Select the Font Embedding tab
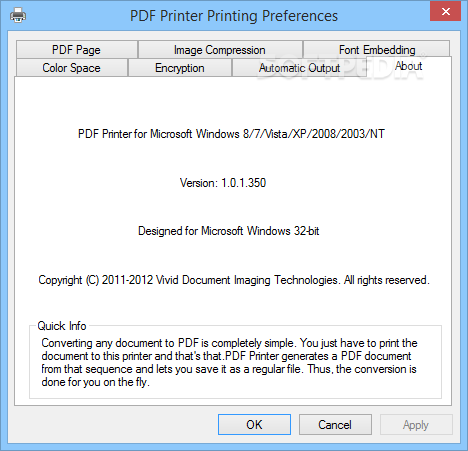Image resolution: width=468 pixels, height=451 pixels. click(377, 49)
